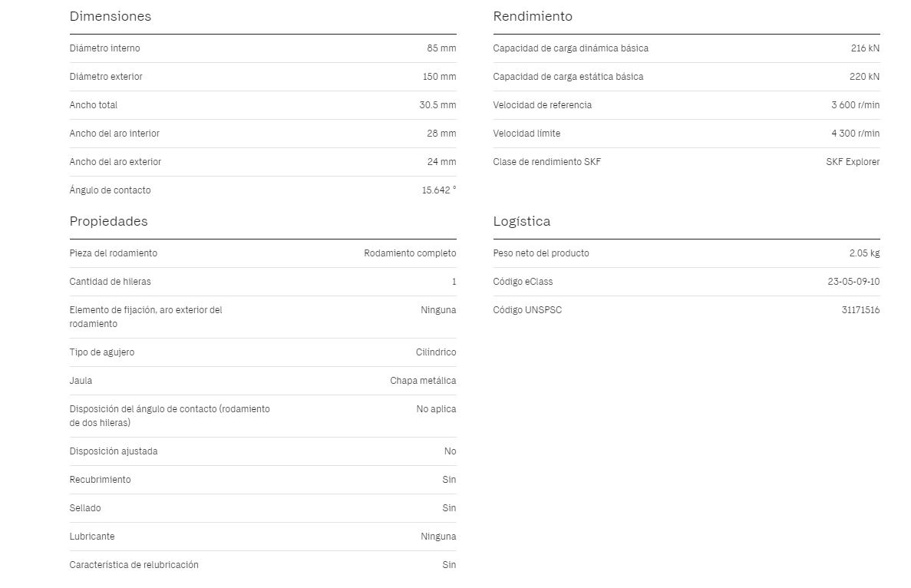The width and height of the screenshot is (911, 588).
Task: Select the Ancho total value 30.5 mm
Action: 437,105
